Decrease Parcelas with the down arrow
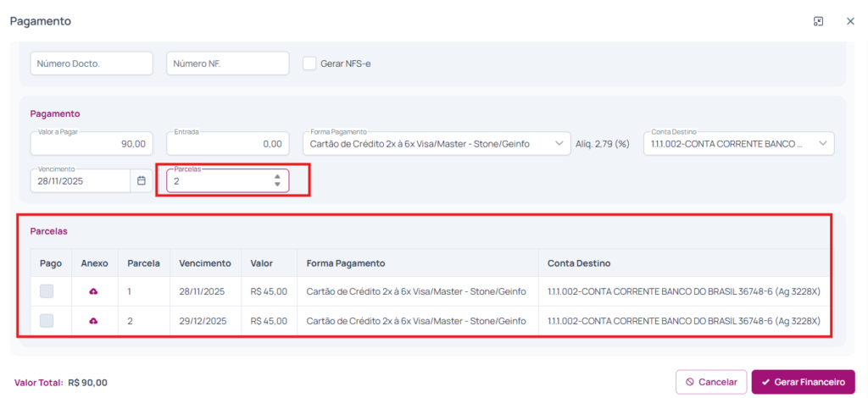The height and width of the screenshot is (398, 868). click(x=277, y=185)
